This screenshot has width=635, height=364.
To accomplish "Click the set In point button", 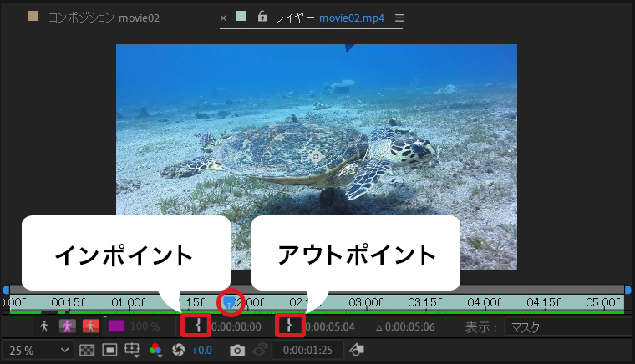I will click(x=196, y=326).
